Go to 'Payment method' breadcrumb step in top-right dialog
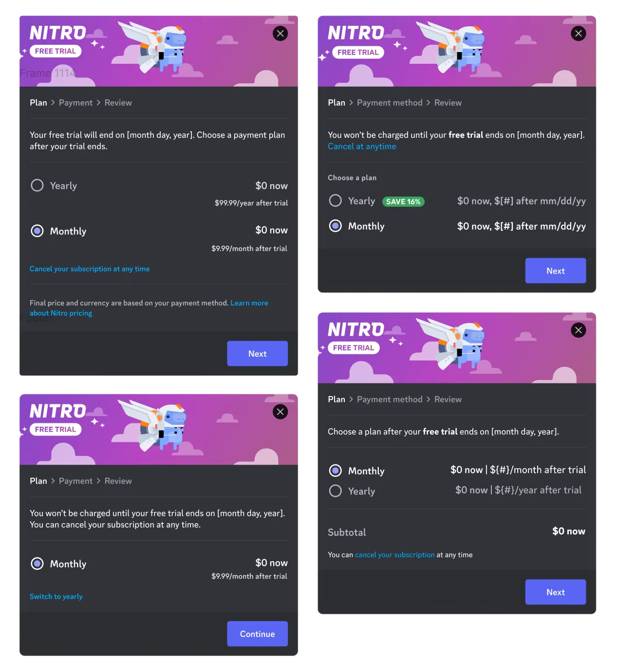 (x=390, y=103)
